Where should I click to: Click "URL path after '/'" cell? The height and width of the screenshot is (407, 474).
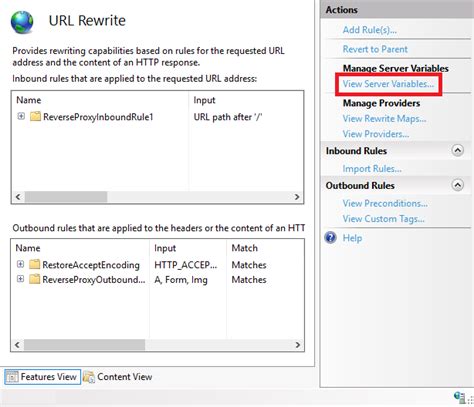click(228, 117)
